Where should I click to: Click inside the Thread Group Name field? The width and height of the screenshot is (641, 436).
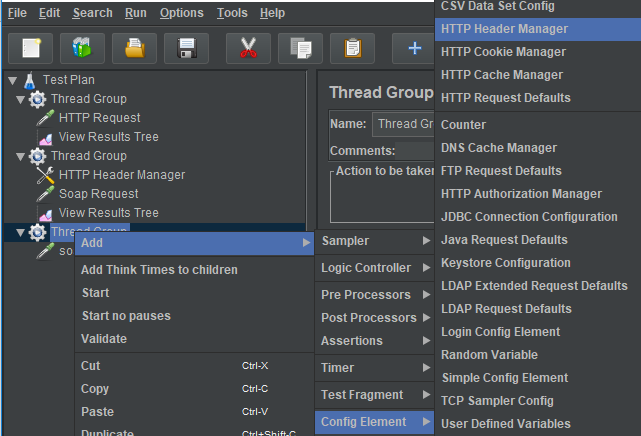click(403, 124)
